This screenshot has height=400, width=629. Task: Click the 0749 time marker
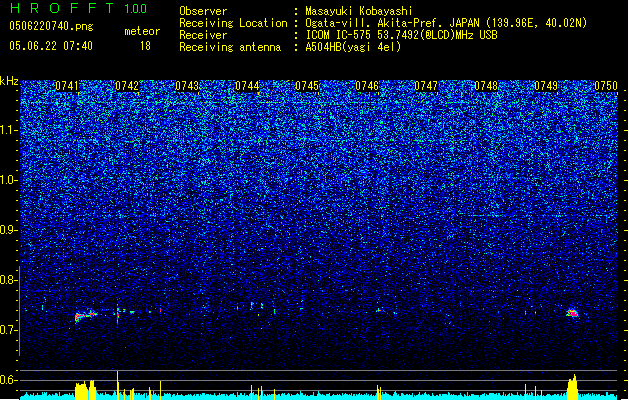546,86
